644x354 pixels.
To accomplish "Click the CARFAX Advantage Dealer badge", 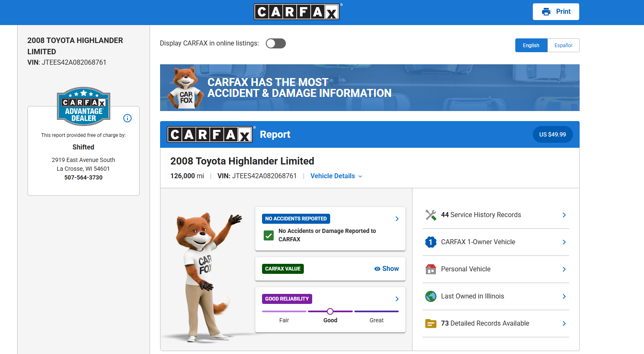I will 84,106.
